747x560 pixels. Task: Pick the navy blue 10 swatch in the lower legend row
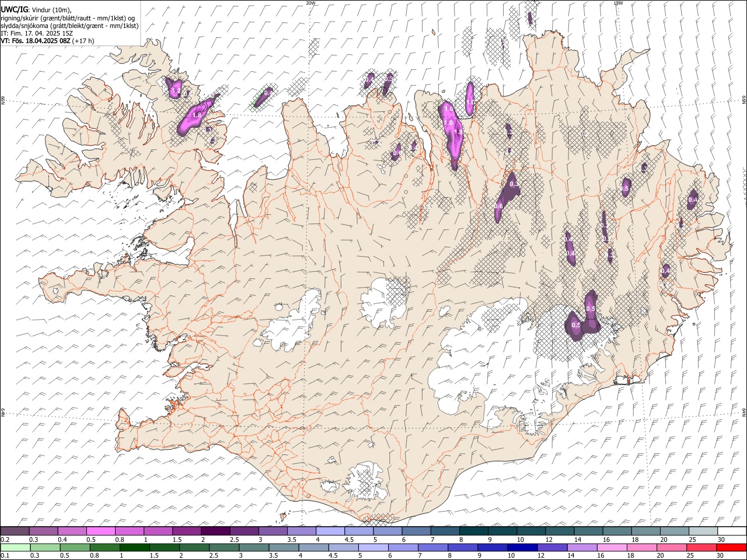point(522,547)
